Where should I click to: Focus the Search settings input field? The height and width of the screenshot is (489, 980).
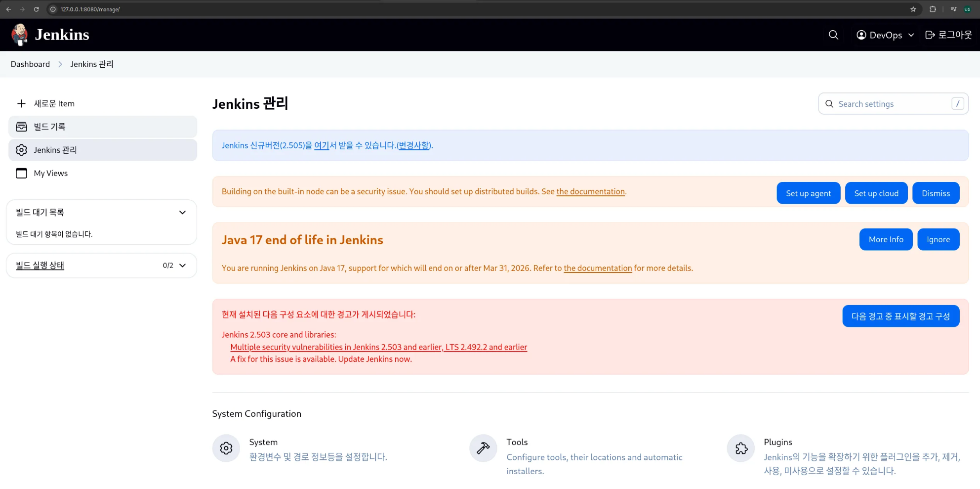[893, 104]
